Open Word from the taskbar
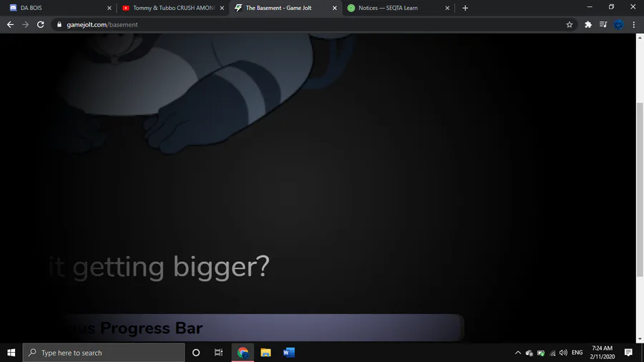Image resolution: width=644 pixels, height=362 pixels. [x=289, y=353]
